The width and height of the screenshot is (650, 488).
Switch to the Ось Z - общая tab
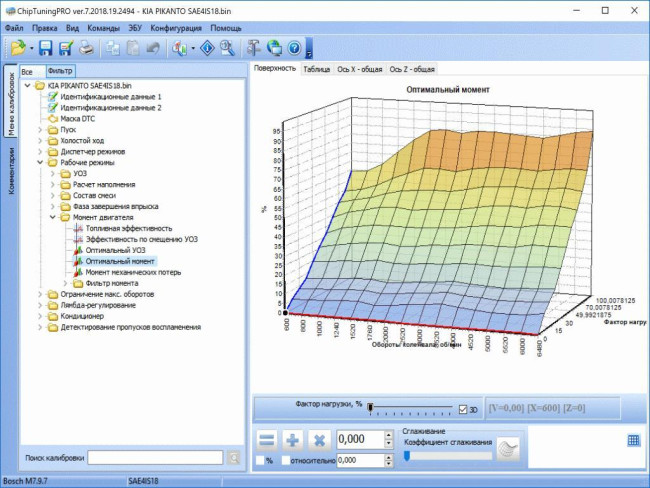412,69
